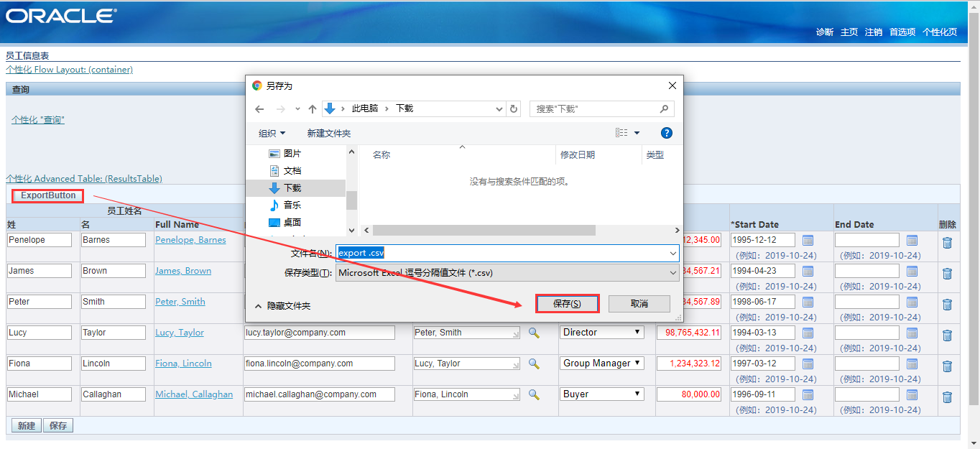Open 个性化 "查询" link
The width and height of the screenshot is (980, 449).
coord(38,120)
